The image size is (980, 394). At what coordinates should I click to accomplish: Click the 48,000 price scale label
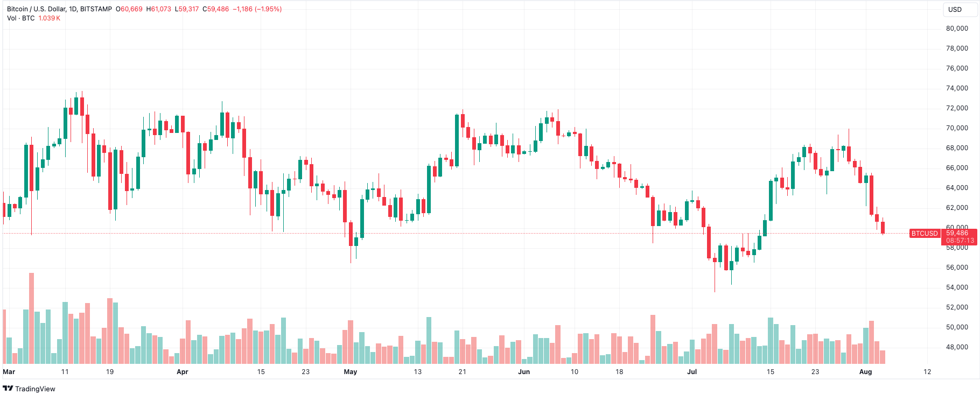pyautogui.click(x=957, y=347)
